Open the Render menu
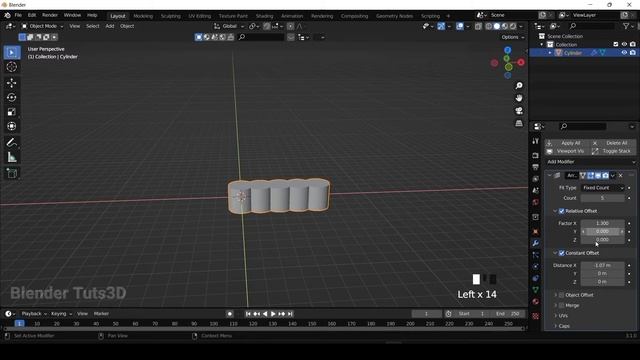 click(50, 15)
